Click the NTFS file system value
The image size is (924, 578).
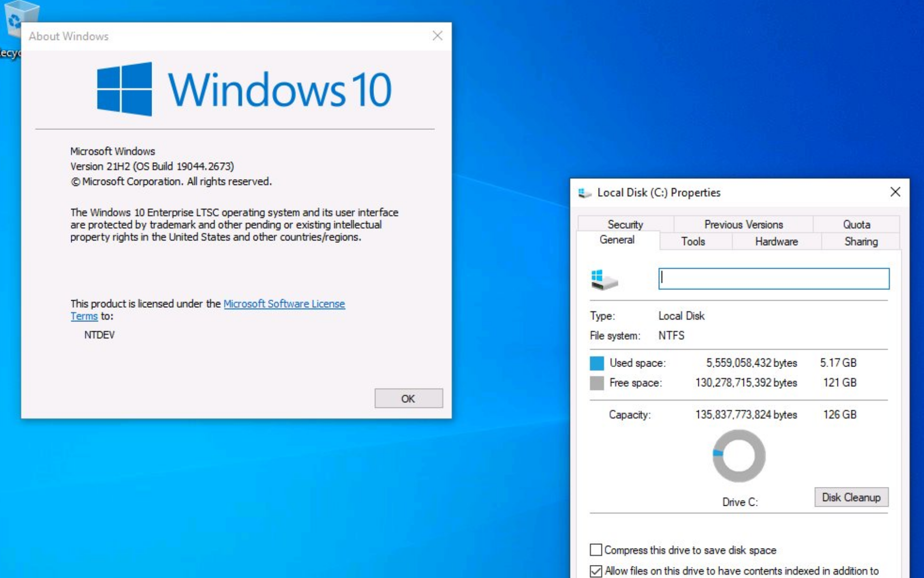point(671,336)
